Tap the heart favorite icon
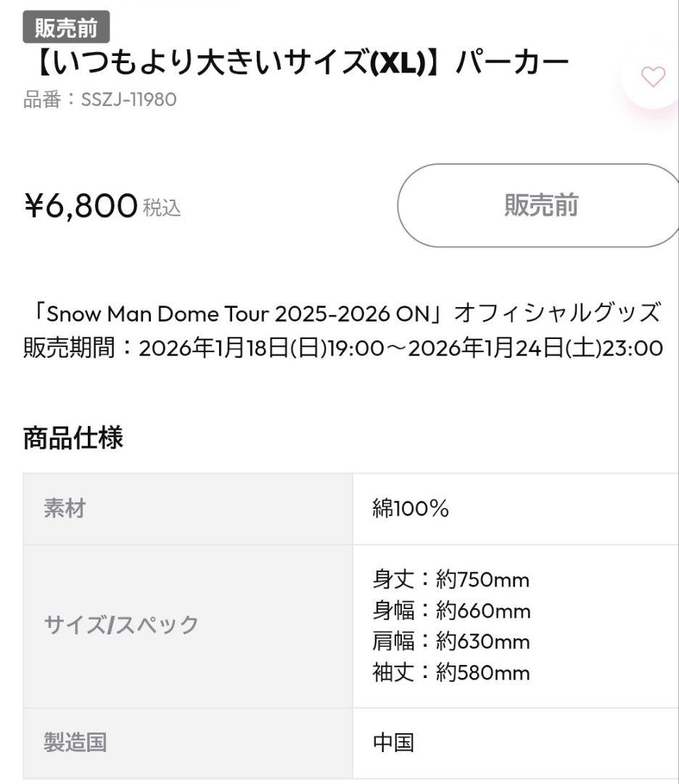The height and width of the screenshot is (784, 679). [653, 77]
